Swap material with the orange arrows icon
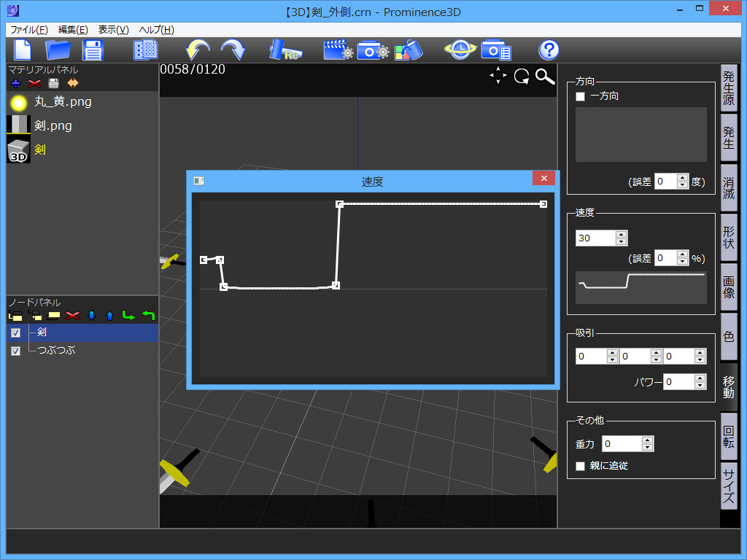The image size is (747, 560). tap(72, 83)
